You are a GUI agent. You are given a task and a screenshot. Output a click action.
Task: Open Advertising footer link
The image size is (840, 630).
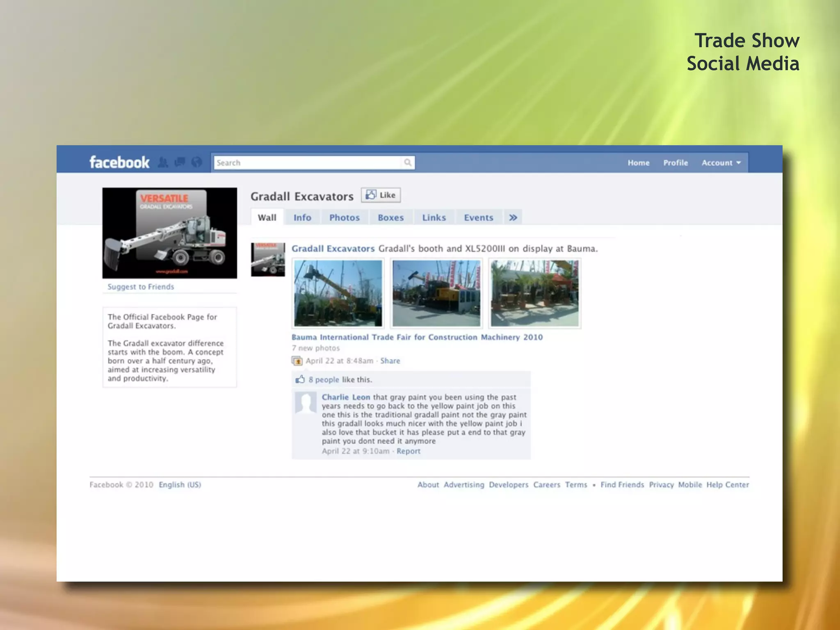coord(464,485)
